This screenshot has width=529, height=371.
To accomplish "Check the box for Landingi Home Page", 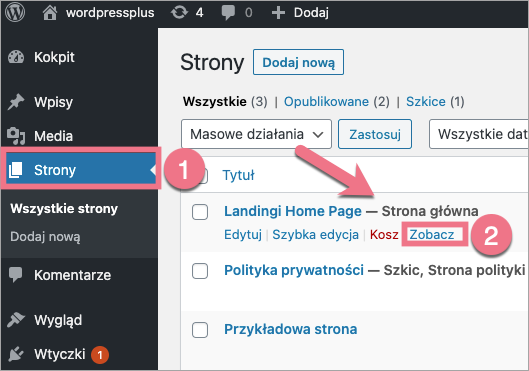I will (x=200, y=212).
